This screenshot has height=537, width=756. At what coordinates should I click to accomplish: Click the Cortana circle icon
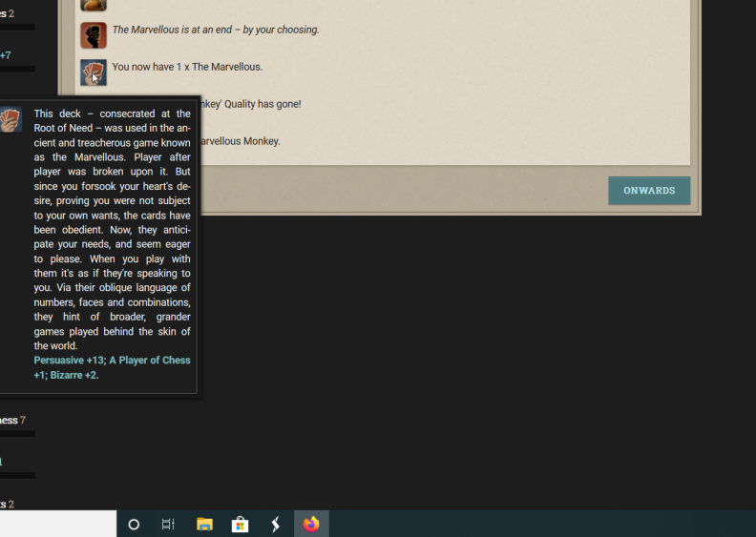[x=134, y=524]
